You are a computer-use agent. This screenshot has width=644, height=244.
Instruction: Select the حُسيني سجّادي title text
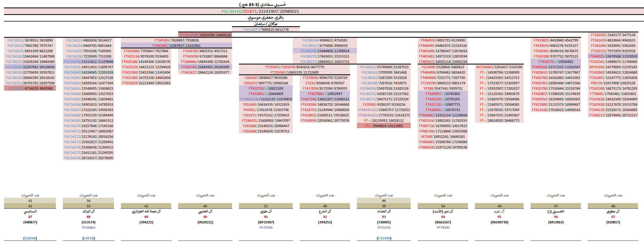pyautogui.click(x=262, y=5)
